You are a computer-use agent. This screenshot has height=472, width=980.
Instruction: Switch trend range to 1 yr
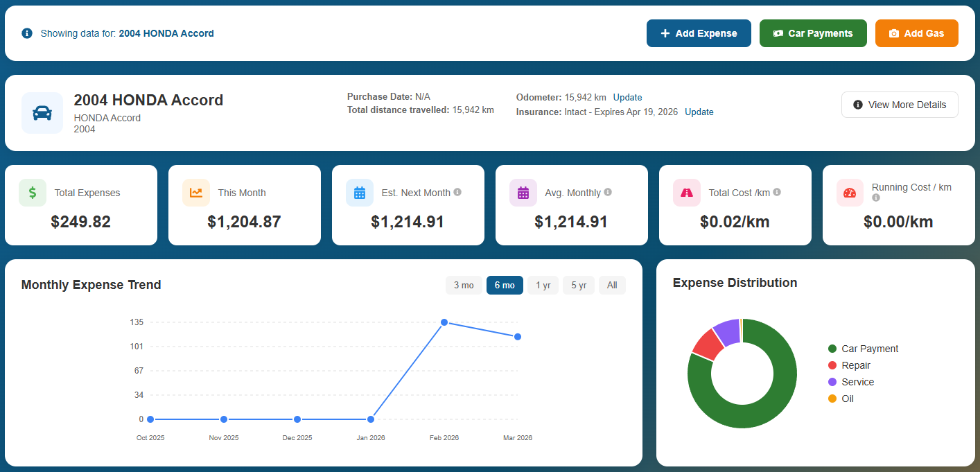(543, 285)
